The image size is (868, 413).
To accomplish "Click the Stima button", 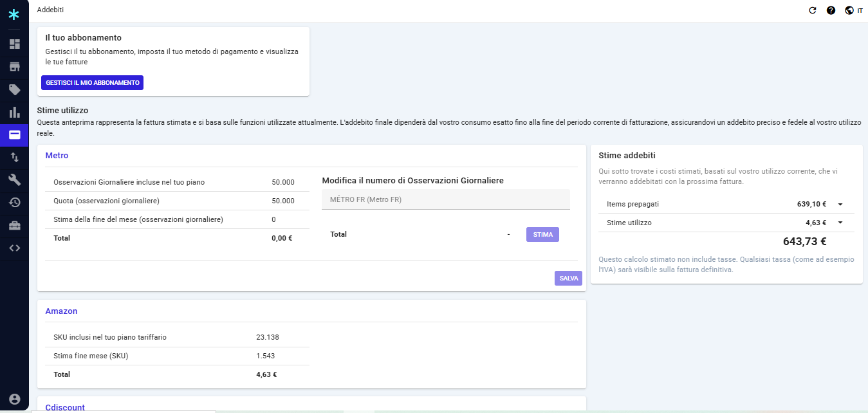I will click(x=542, y=234).
